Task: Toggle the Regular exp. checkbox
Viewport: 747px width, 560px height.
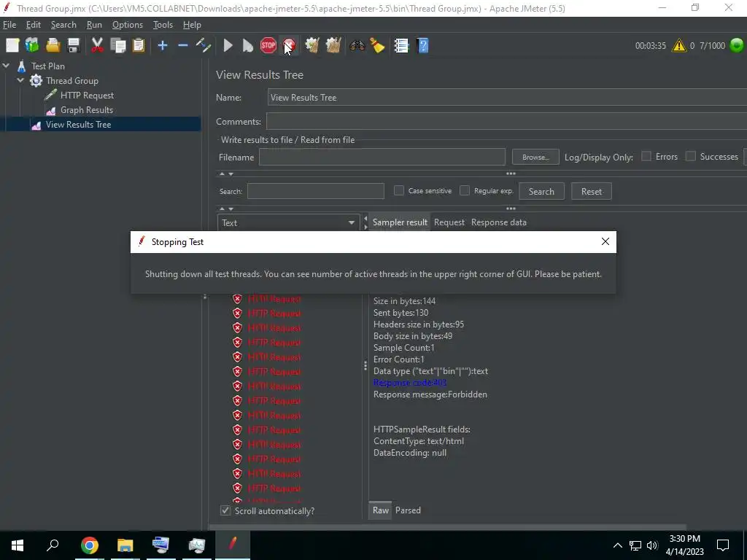Action: [465, 190]
